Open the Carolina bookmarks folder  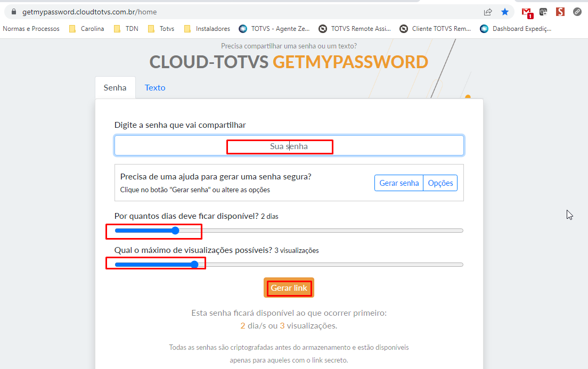click(87, 29)
